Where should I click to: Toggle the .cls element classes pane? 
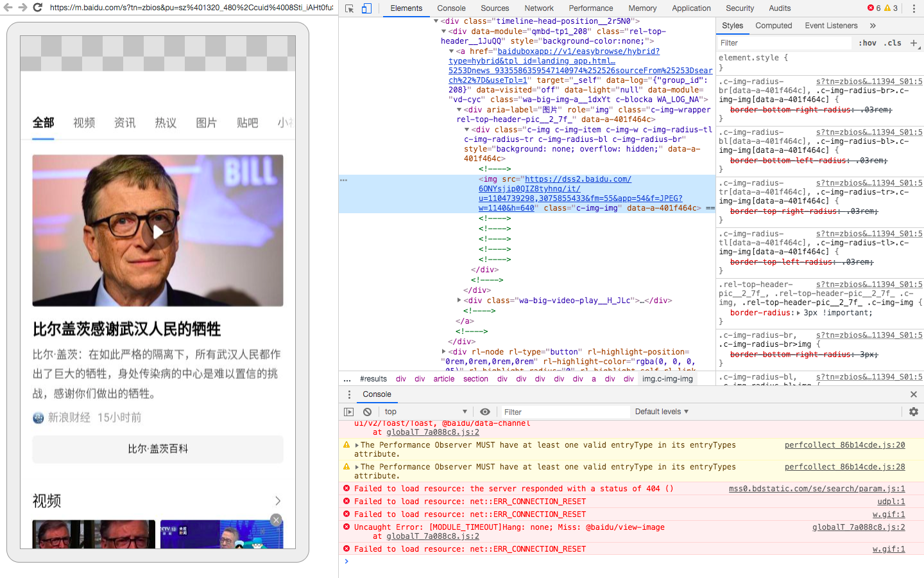pos(893,43)
